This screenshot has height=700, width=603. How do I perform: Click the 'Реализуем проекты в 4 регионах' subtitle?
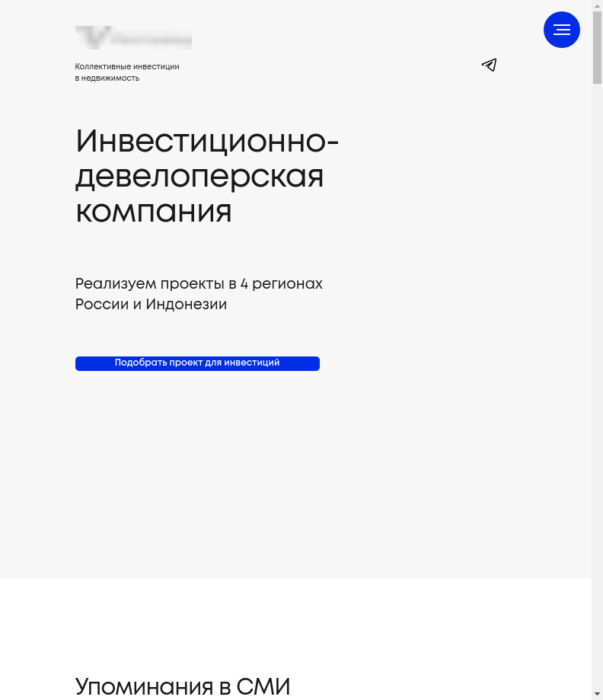click(x=199, y=294)
